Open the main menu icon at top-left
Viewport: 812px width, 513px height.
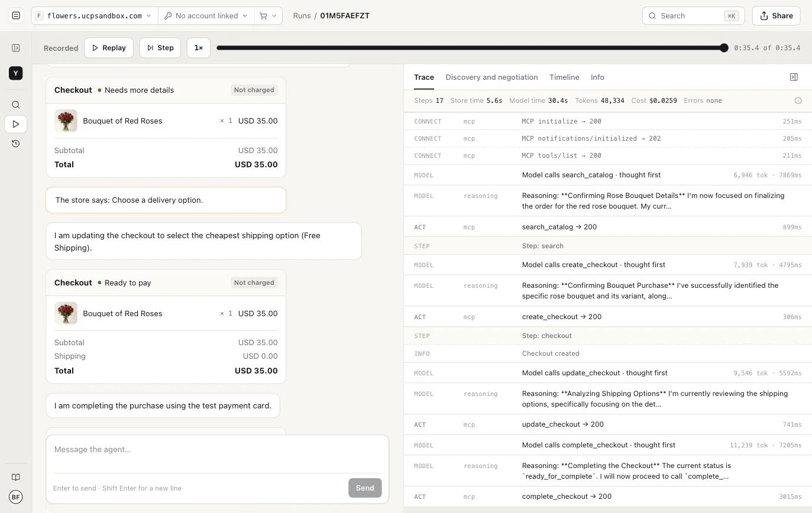16,16
